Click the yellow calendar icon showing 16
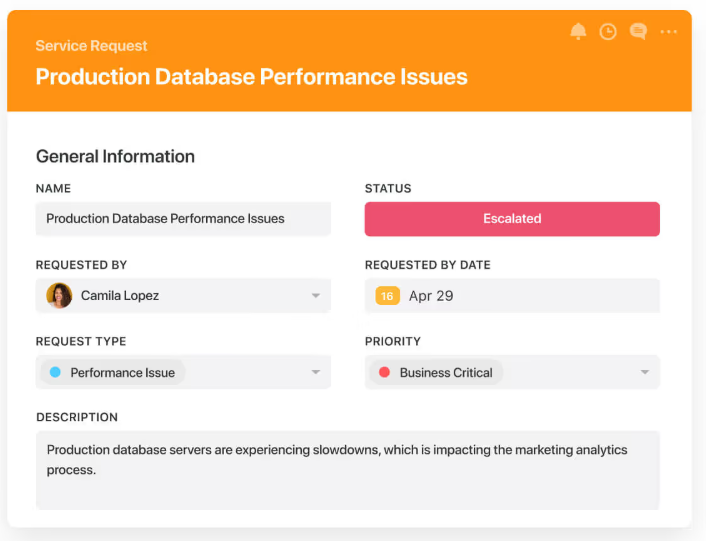 click(x=387, y=296)
